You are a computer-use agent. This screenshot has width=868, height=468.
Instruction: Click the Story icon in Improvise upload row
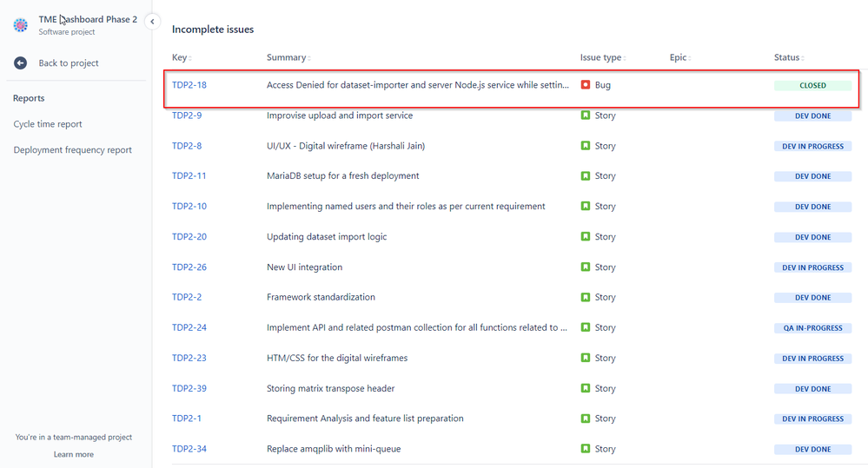(585, 115)
